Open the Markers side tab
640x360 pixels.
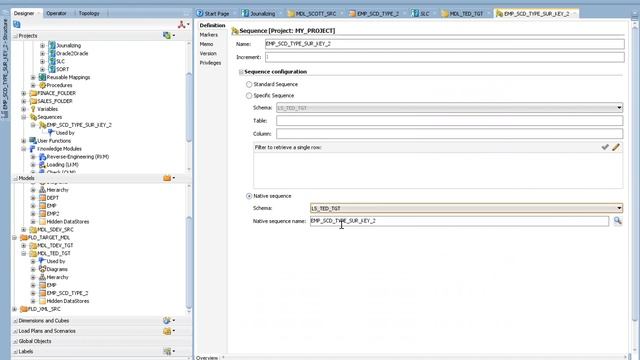[x=209, y=35]
